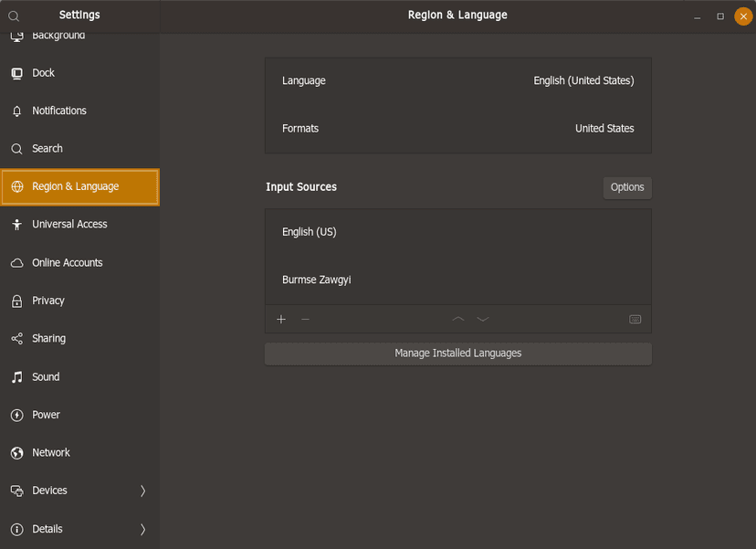Viewport: 756px width, 549px height.
Task: Close the Settings window
Action: [743, 16]
